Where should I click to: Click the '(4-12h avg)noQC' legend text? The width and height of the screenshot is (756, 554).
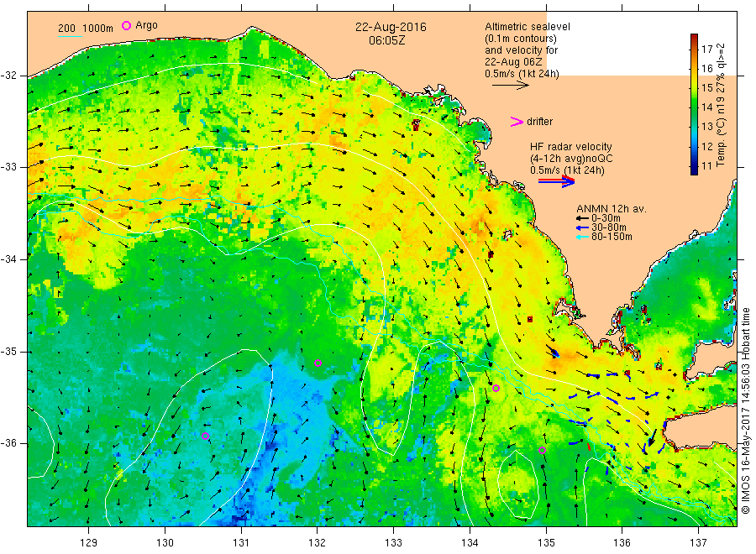tap(572, 158)
